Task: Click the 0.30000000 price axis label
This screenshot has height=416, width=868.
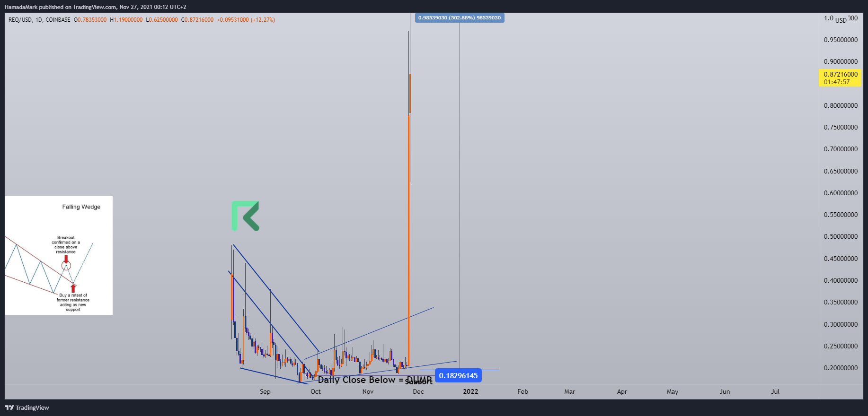Action: (841, 324)
